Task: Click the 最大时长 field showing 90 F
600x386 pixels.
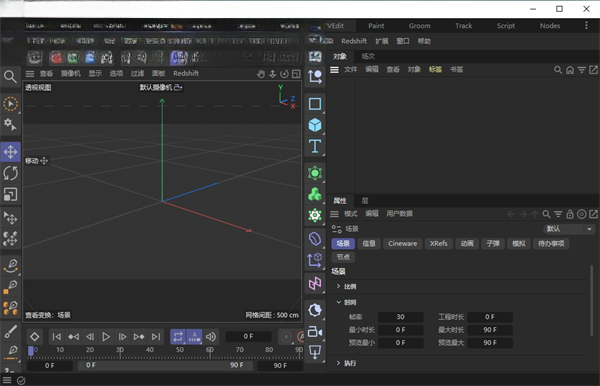Action: click(x=490, y=330)
